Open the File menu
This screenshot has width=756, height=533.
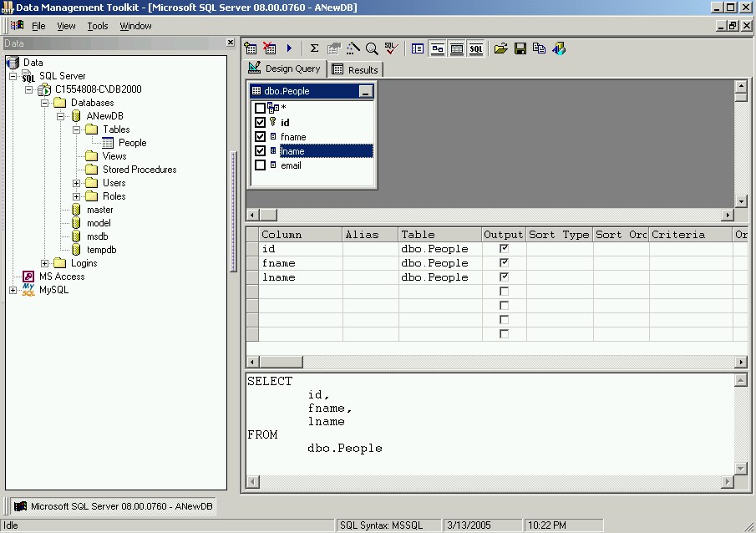point(38,26)
